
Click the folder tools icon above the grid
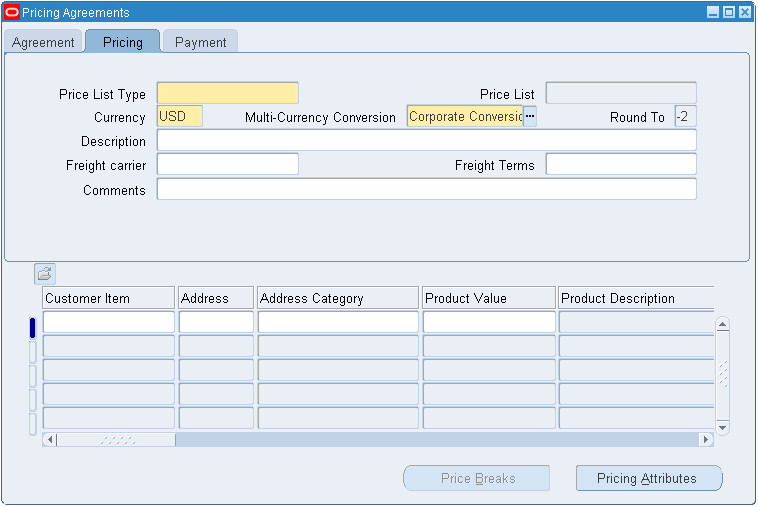[45, 273]
